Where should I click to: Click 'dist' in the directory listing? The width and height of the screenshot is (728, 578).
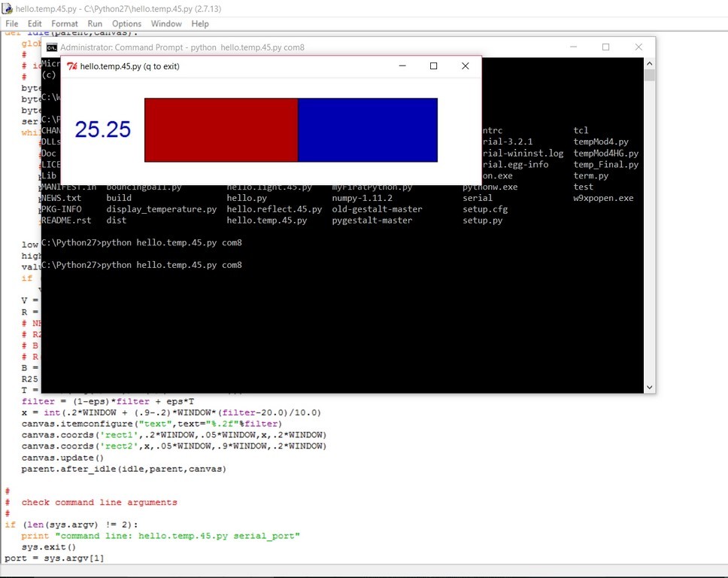click(x=116, y=221)
